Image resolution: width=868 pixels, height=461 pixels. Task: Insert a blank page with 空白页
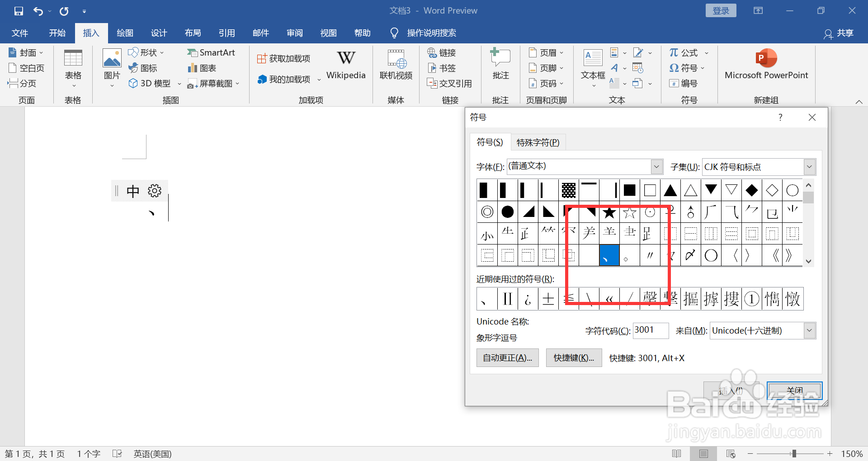[x=27, y=68]
